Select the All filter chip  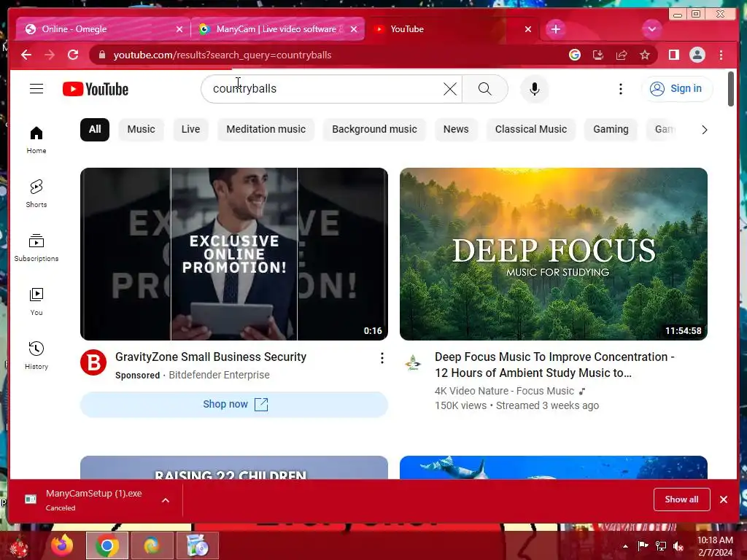95,130
